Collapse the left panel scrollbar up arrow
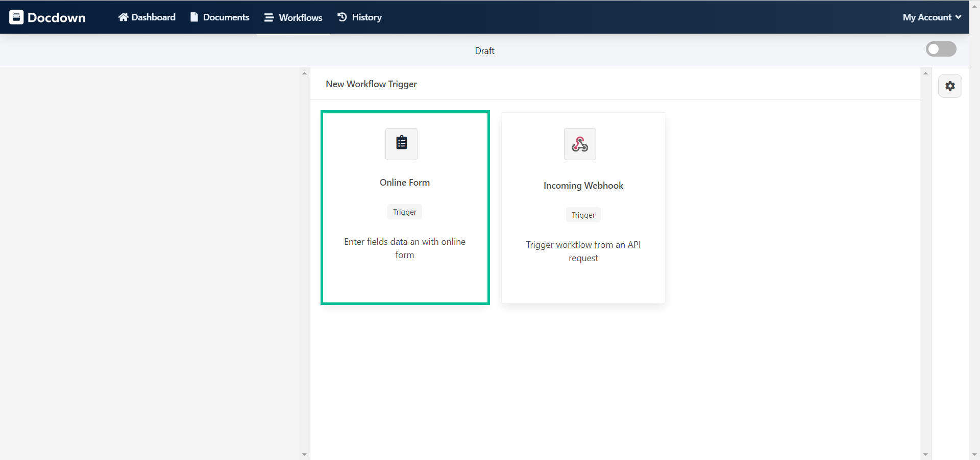This screenshot has height=460, width=980. coord(304,73)
